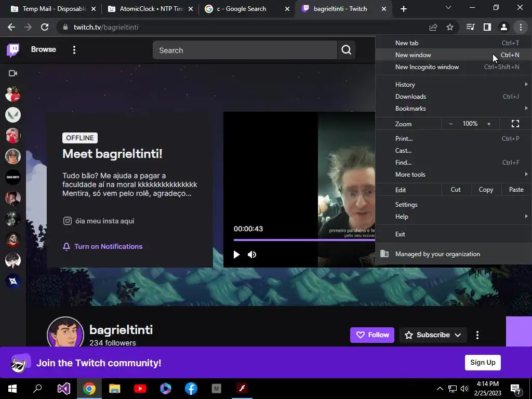Click Paste in the Edit row
532x399 pixels.
click(516, 190)
